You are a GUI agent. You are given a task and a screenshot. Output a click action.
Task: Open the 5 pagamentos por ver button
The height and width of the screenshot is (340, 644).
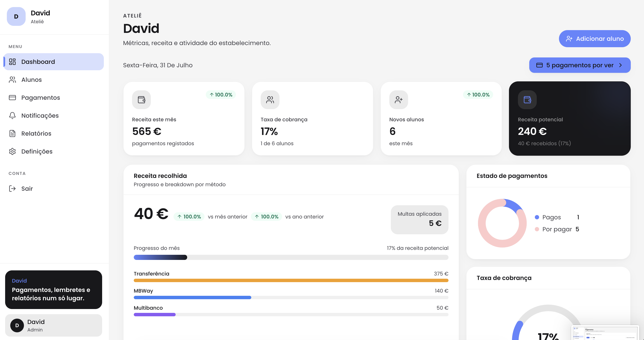tap(580, 65)
